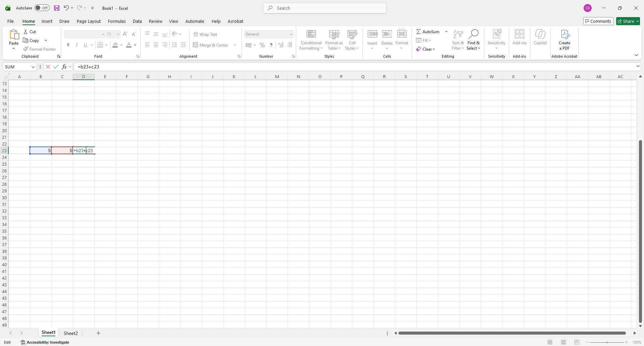Screen dimensions: 644x346
Task: Click the Increase Decimal icon
Action: click(281, 45)
